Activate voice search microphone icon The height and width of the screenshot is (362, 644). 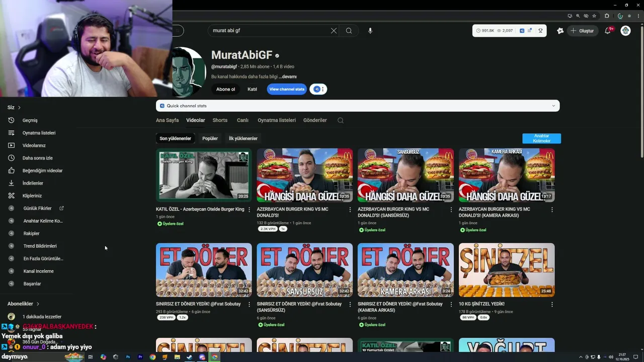pos(370,31)
